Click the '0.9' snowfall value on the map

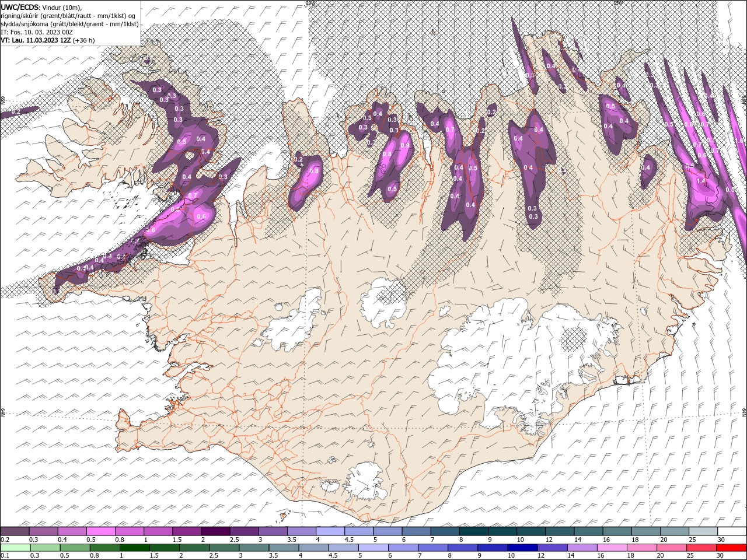point(404,145)
